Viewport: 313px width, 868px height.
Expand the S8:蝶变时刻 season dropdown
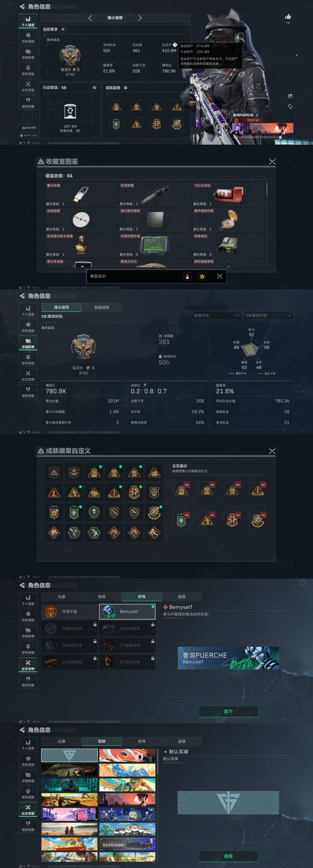click(x=269, y=315)
